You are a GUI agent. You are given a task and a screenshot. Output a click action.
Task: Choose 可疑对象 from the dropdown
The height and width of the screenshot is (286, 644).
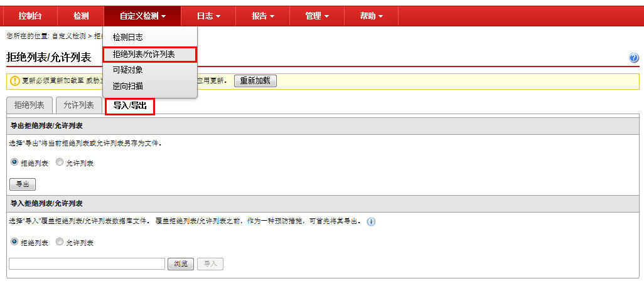pos(127,70)
